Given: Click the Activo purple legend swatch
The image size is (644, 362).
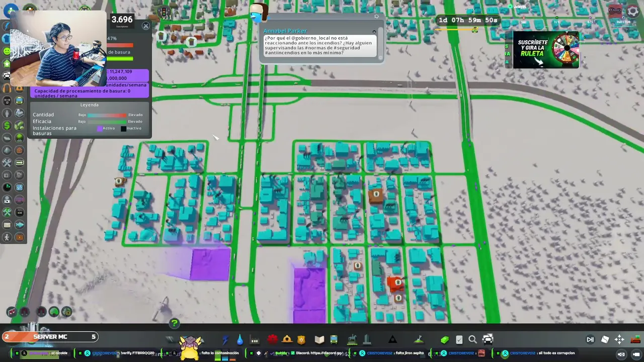Looking at the screenshot, I should coord(100,129).
